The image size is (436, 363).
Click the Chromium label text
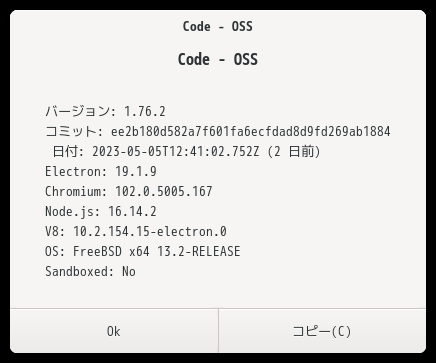click(76, 191)
